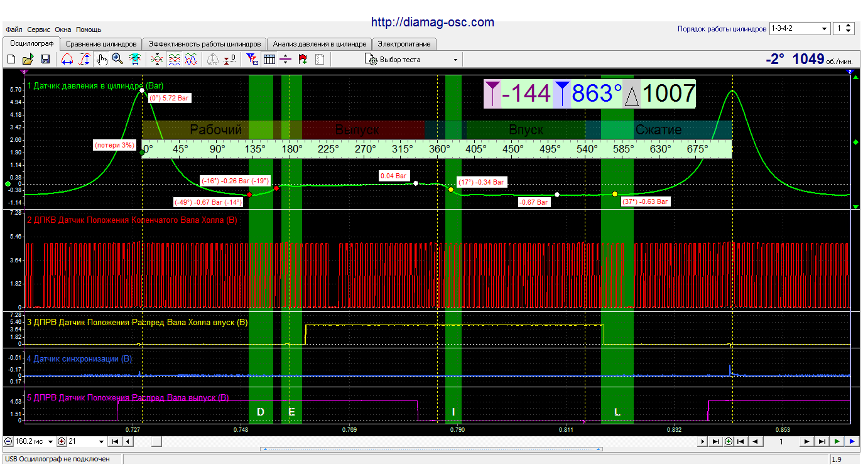This screenshot has height=467, width=868.
Task: Click the cyan fit-waveform-width icon
Action: (134, 60)
